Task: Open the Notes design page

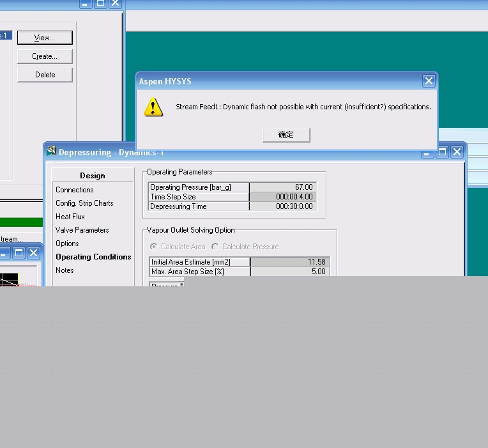Action: click(65, 270)
